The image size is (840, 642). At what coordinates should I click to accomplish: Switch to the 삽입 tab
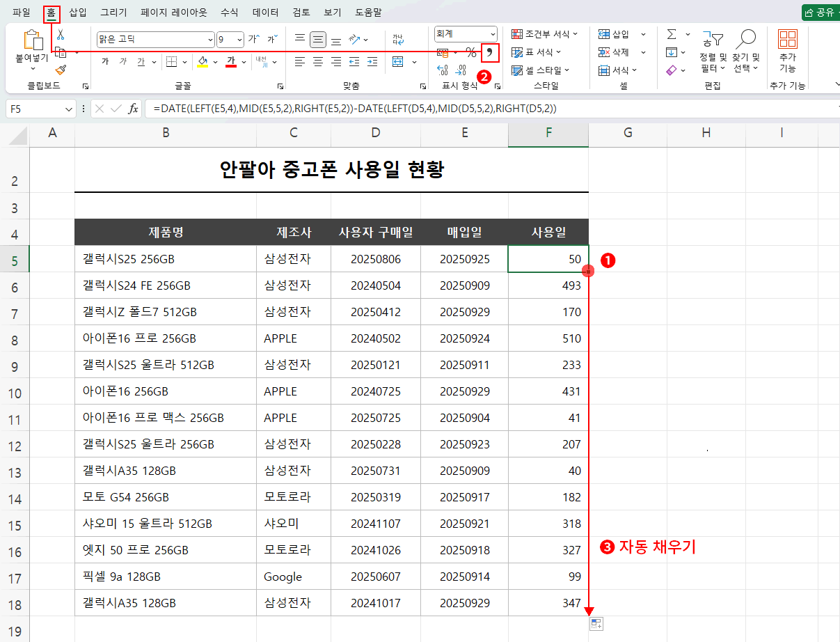(x=78, y=13)
